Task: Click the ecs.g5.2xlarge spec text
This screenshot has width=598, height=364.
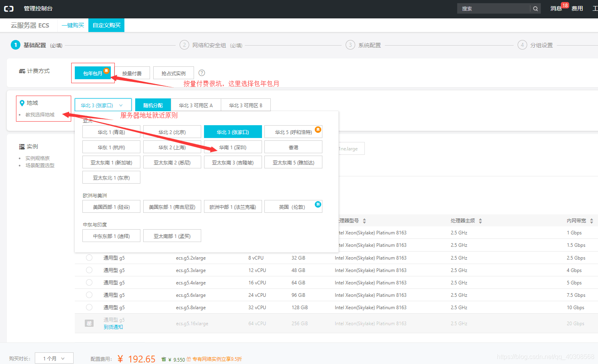Action: [191, 258]
